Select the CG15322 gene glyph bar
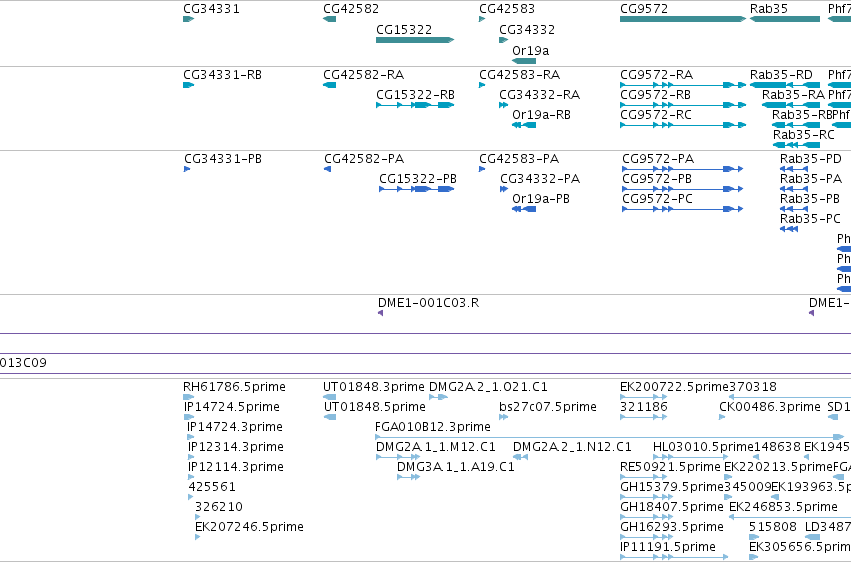The image size is (851, 562). [415, 40]
